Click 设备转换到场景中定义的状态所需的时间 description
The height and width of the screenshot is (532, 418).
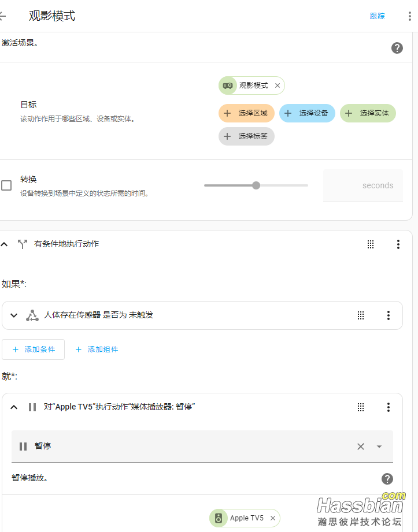(x=84, y=194)
